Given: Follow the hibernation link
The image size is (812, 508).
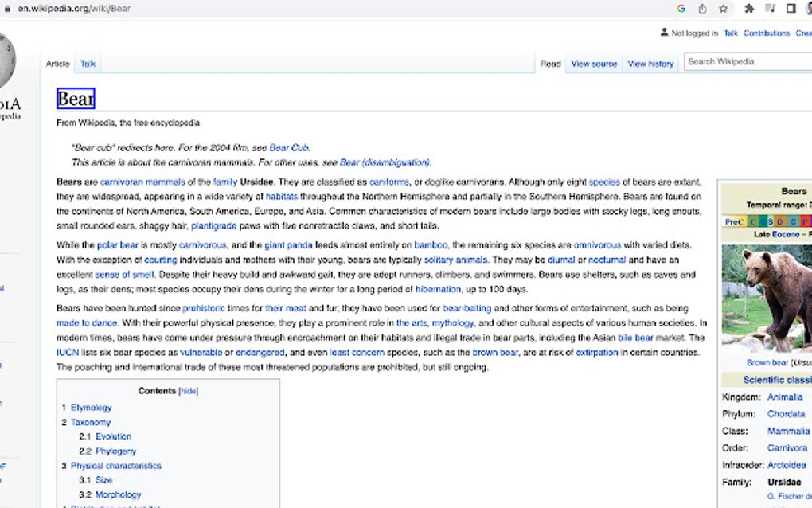Looking at the screenshot, I should pyautogui.click(x=438, y=289).
